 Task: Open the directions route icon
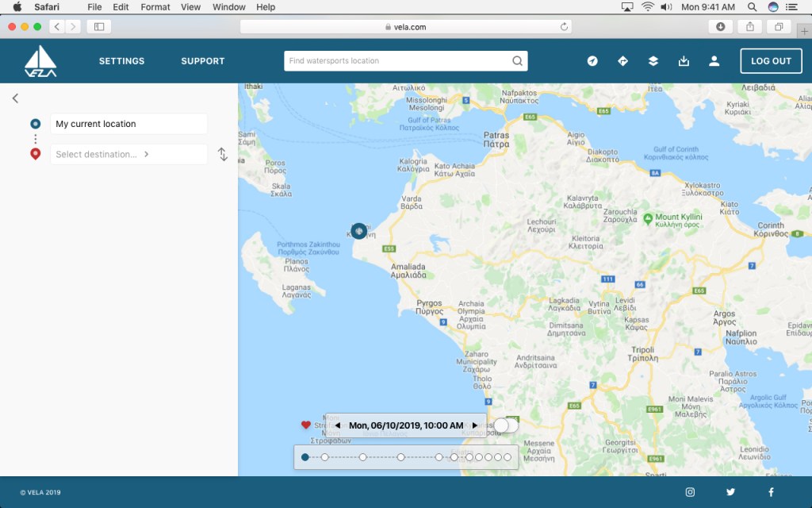coord(622,61)
